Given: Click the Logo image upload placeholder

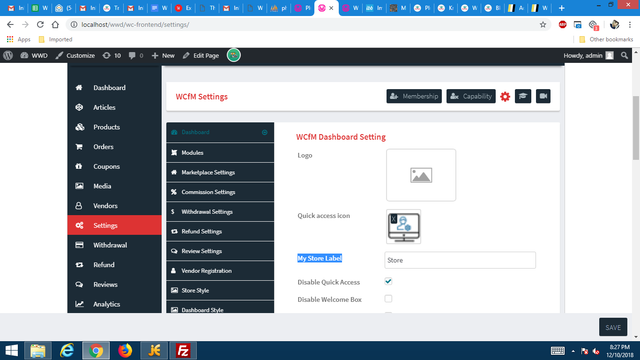Looking at the screenshot, I should pyautogui.click(x=421, y=175).
